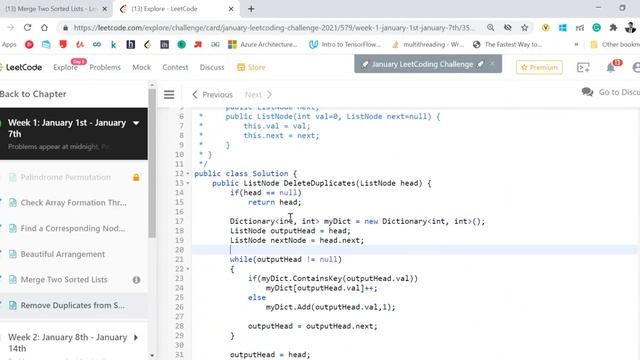This screenshot has height=360, width=640.
Task: Click the sidebar scrollbar thumb
Action: [x=152, y=163]
